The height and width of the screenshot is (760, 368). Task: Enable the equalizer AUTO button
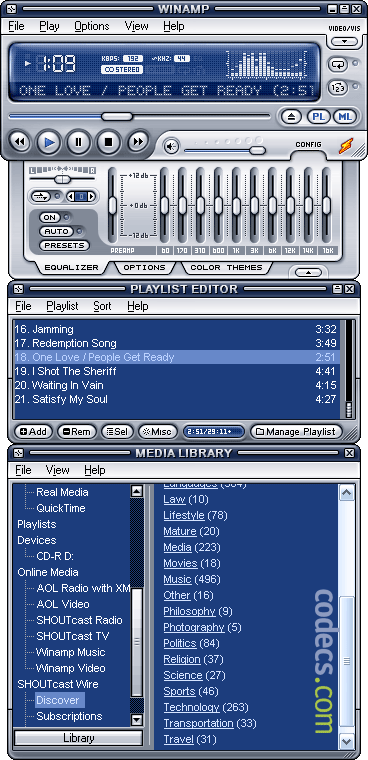point(56,231)
